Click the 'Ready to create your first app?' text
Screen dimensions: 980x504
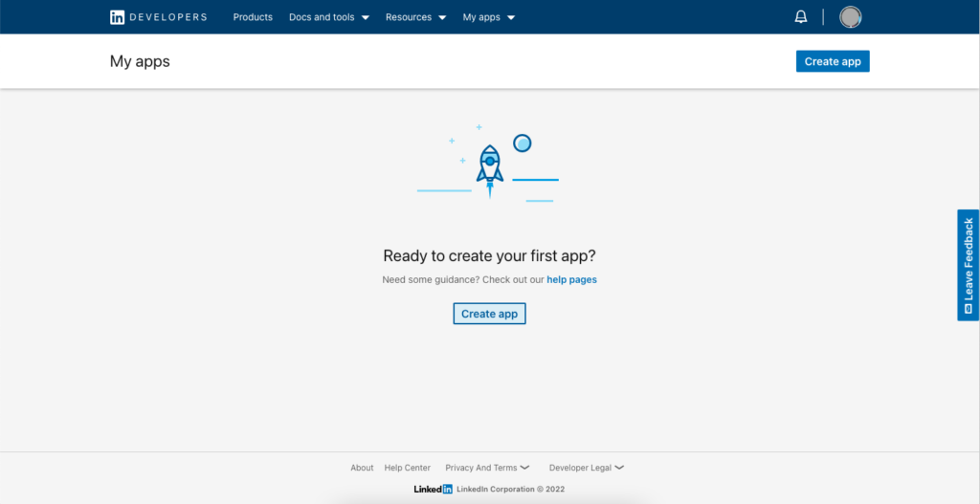(x=489, y=256)
